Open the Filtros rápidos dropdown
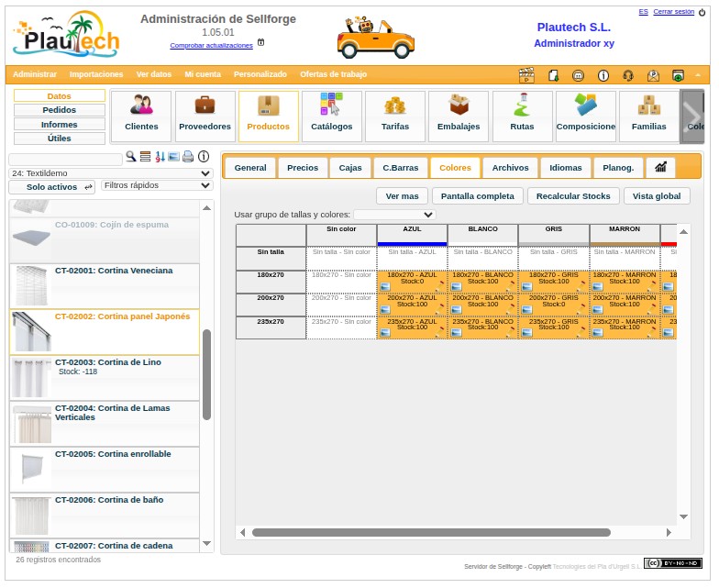719x588 pixels. pyautogui.click(x=157, y=185)
